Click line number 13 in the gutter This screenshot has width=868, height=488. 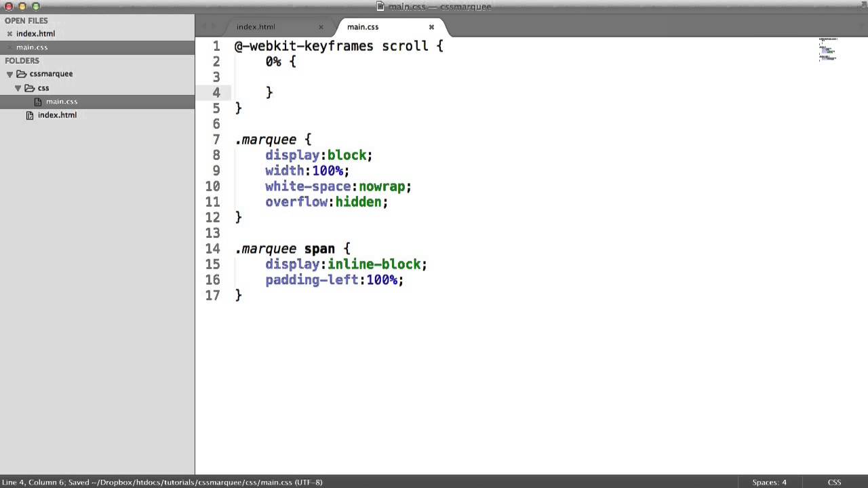[212, 233]
